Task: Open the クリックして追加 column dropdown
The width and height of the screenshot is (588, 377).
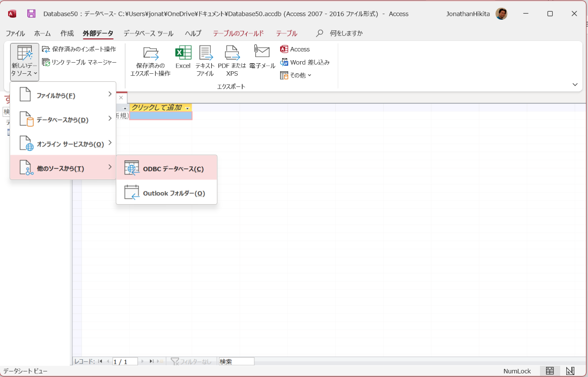Action: coord(187,108)
